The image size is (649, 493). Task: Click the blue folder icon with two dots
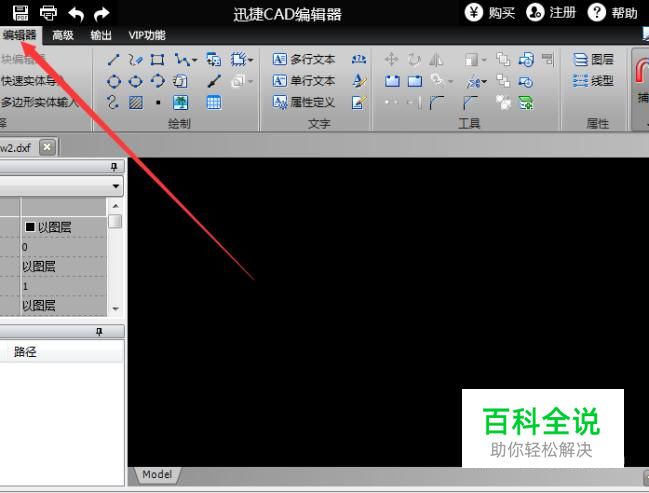[392, 81]
